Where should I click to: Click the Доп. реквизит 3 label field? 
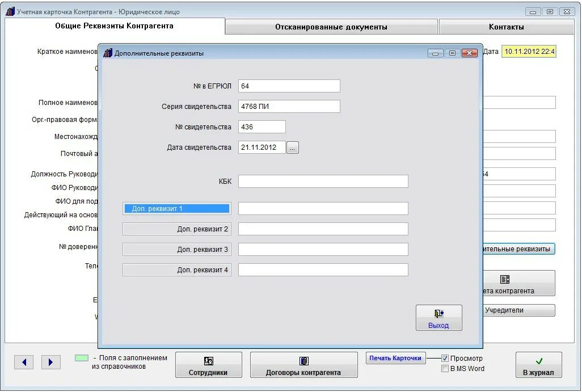(x=177, y=250)
